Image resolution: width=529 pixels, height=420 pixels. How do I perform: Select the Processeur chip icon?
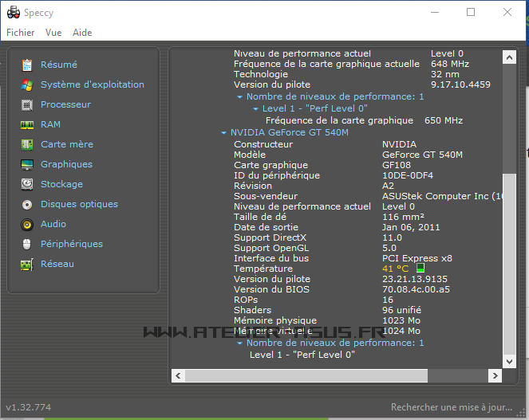(x=27, y=104)
